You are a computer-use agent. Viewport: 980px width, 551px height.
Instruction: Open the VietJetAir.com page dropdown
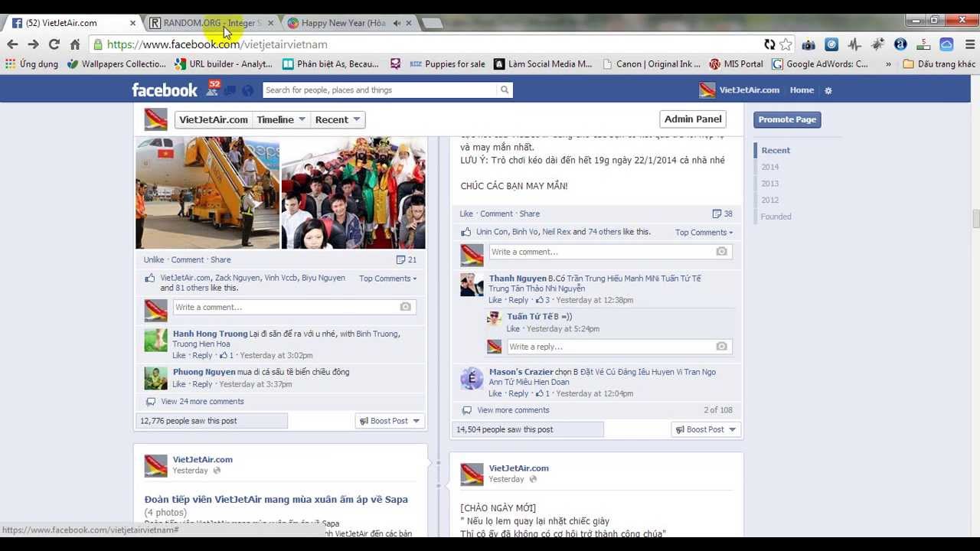[214, 119]
